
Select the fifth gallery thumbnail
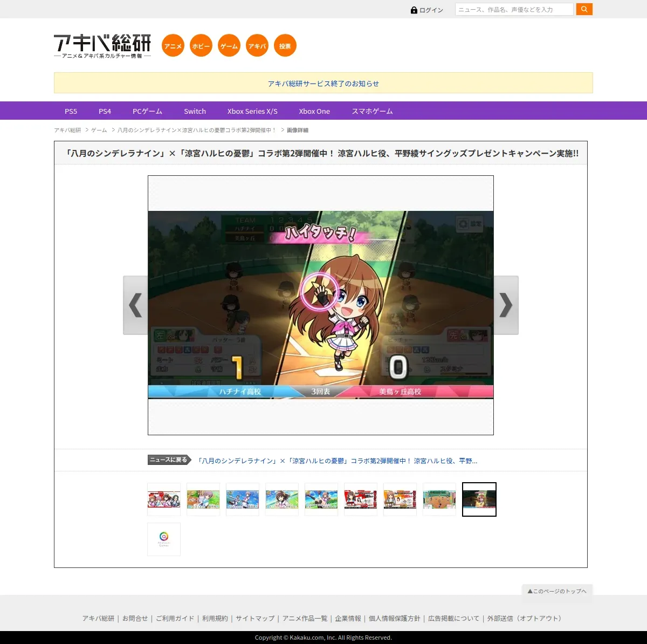click(x=321, y=499)
